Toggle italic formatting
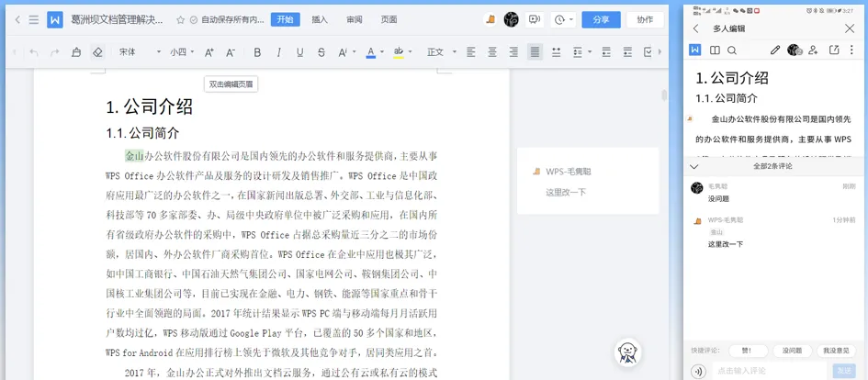Screen dimensions: 868x380 pyautogui.click(x=278, y=52)
